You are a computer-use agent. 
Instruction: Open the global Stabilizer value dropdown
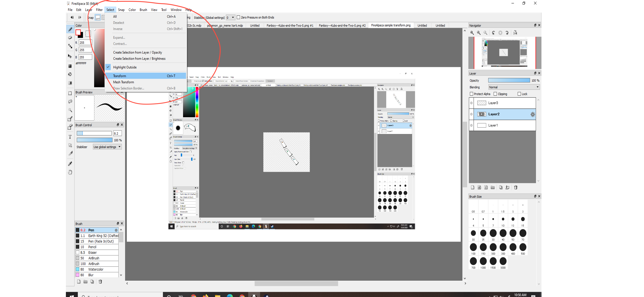click(230, 18)
